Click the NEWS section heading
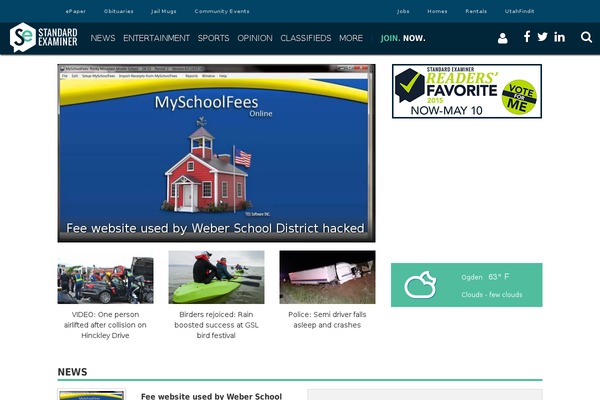 (x=72, y=372)
